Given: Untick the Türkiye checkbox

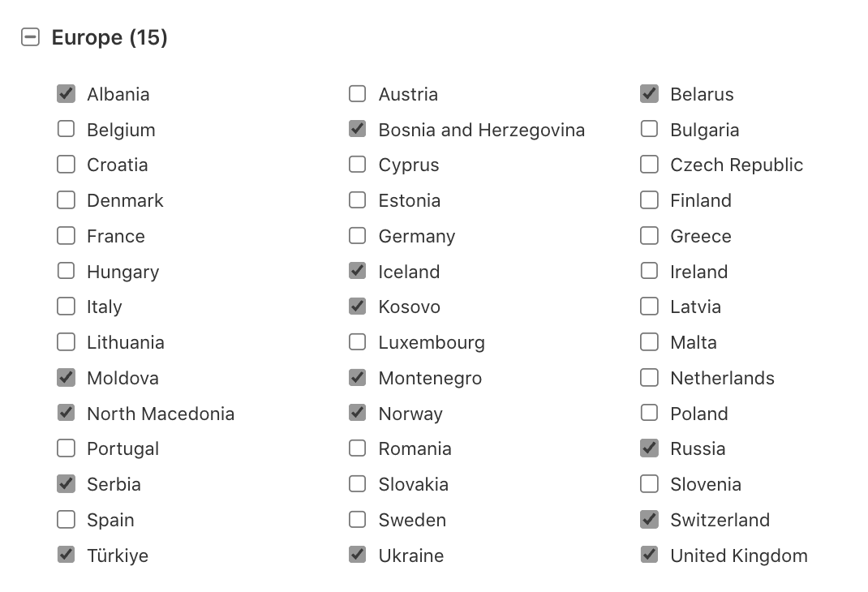Looking at the screenshot, I should coord(67,556).
